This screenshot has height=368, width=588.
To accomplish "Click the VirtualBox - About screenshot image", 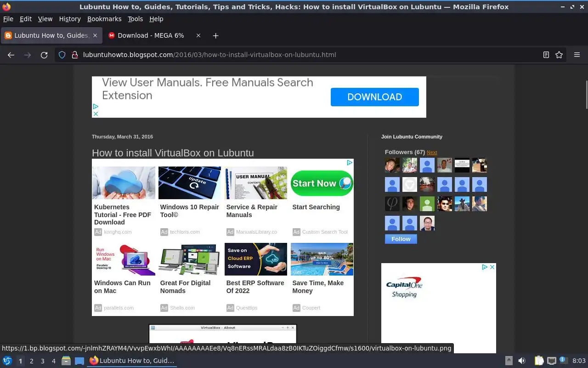I will 223,334.
